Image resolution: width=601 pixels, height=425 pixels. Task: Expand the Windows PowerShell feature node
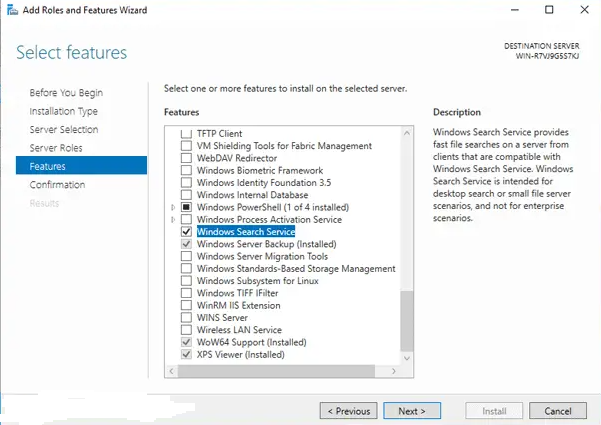pyautogui.click(x=174, y=207)
